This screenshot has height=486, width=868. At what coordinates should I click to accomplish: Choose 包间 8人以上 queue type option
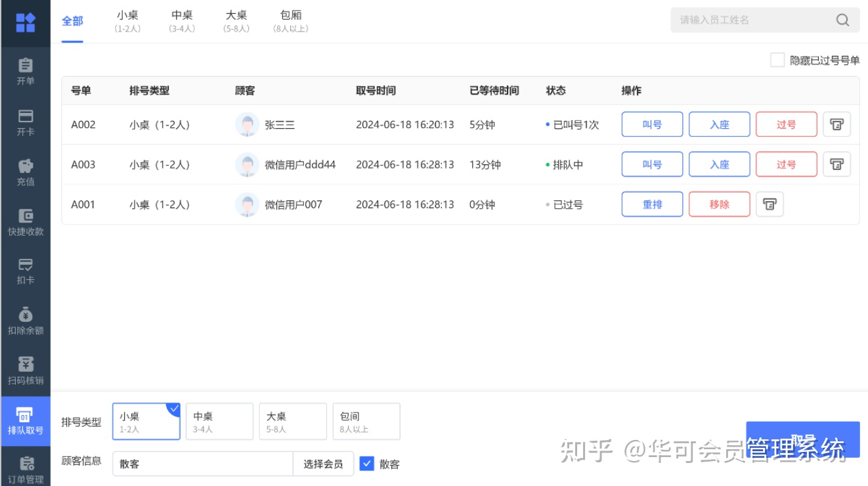(366, 422)
